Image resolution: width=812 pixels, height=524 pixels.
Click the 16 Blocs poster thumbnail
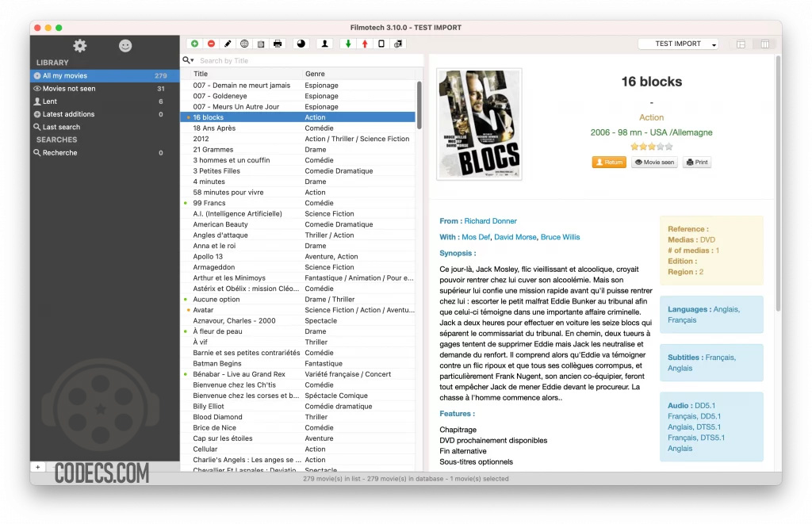coord(479,124)
